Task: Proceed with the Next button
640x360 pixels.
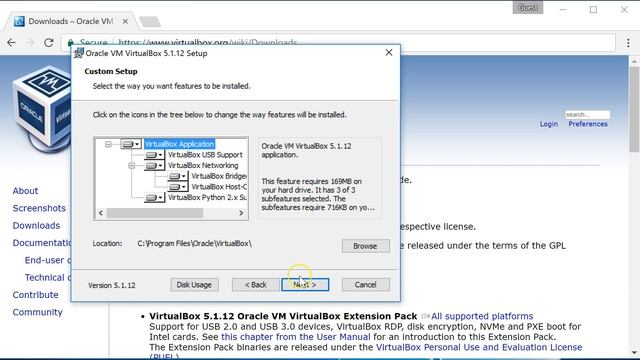Action: [x=305, y=285]
